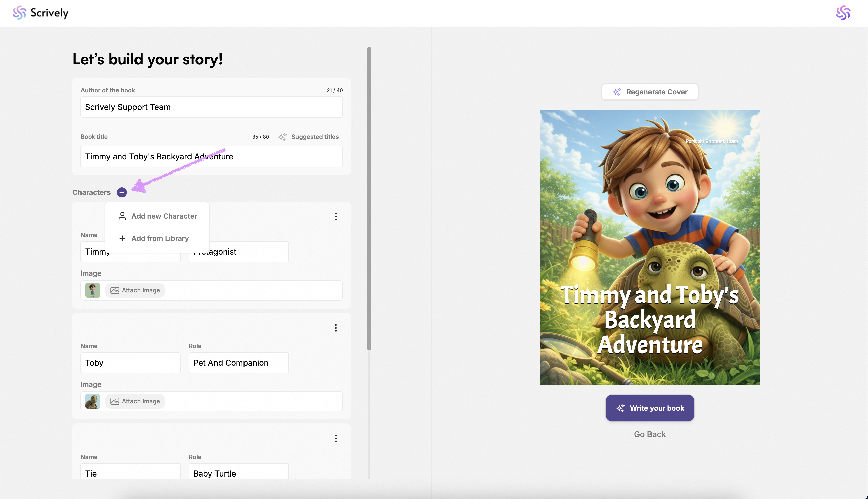Click the form's vertical scrollbar

pyautogui.click(x=369, y=199)
